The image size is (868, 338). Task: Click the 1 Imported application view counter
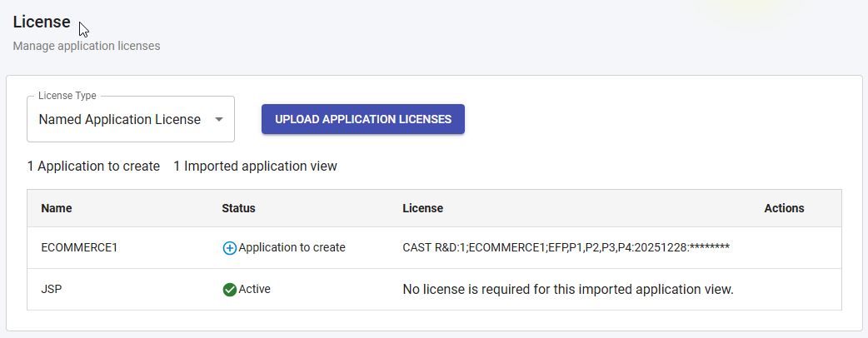coord(255,166)
